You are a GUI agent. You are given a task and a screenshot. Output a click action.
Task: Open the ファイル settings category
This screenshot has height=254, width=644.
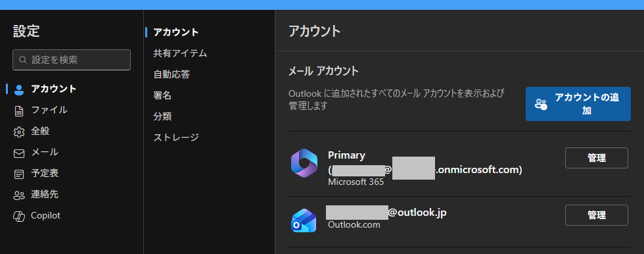click(49, 110)
